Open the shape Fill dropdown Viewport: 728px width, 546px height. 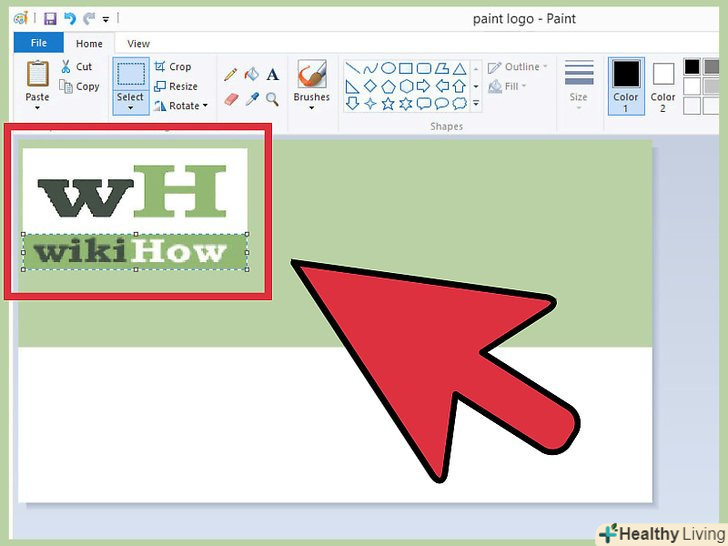[x=507, y=86]
